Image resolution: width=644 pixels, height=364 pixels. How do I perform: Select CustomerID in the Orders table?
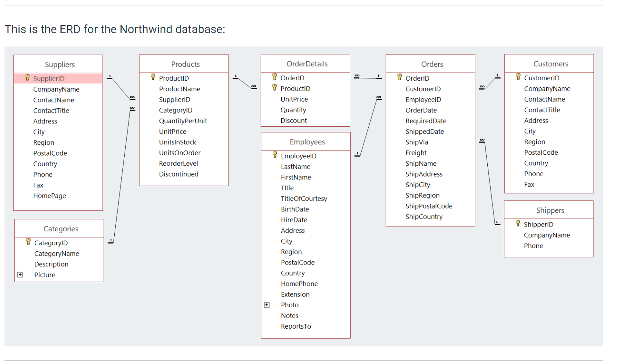pyautogui.click(x=423, y=89)
